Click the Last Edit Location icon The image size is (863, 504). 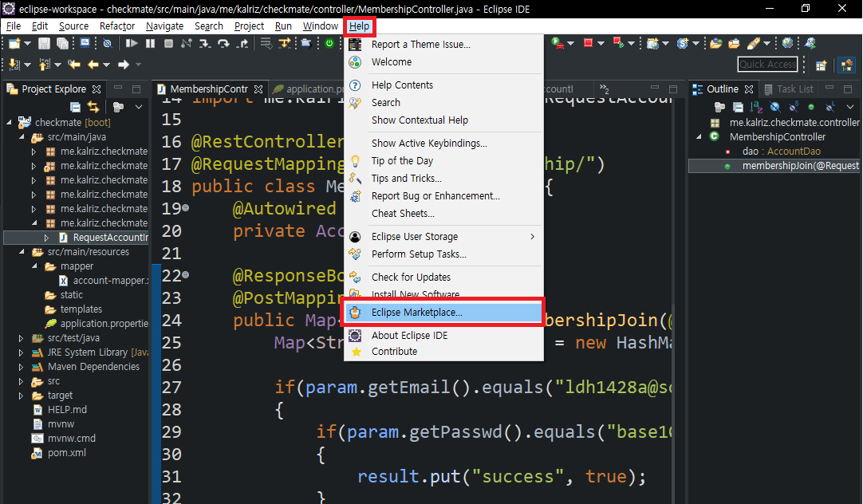tap(74, 65)
